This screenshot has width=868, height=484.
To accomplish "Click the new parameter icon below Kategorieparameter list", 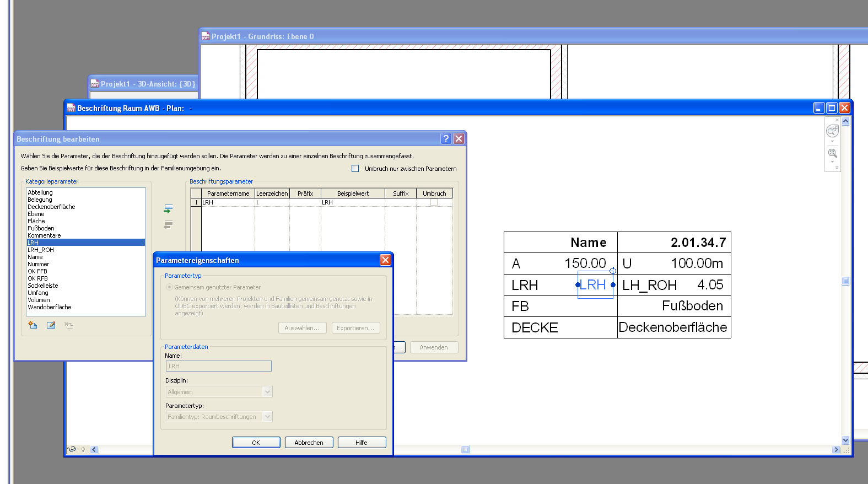I will coord(33,325).
